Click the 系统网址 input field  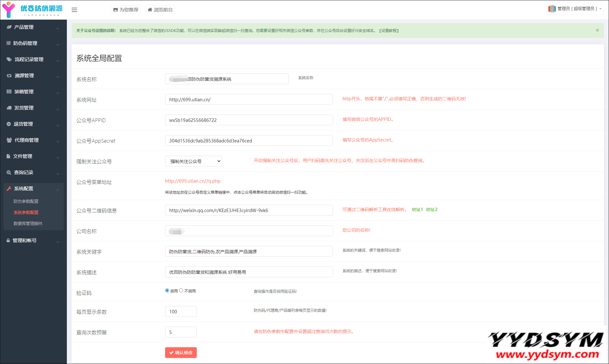pos(249,99)
